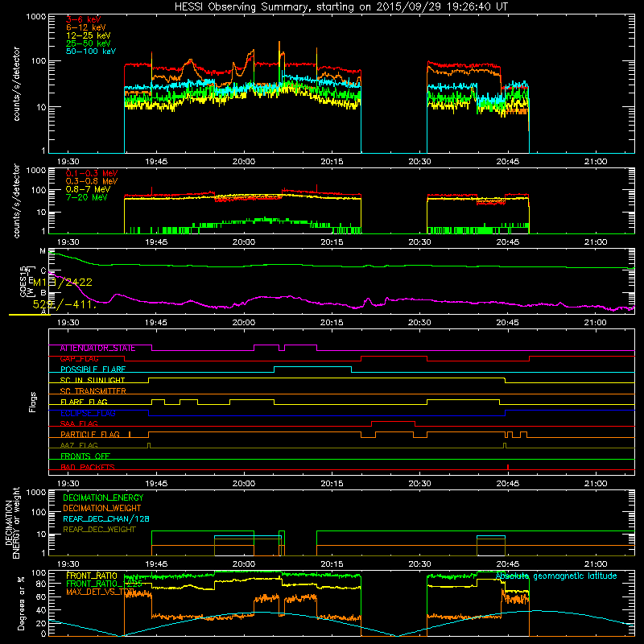
Task: Click the ECLIPSE_FLAG label
Action: [88, 413]
